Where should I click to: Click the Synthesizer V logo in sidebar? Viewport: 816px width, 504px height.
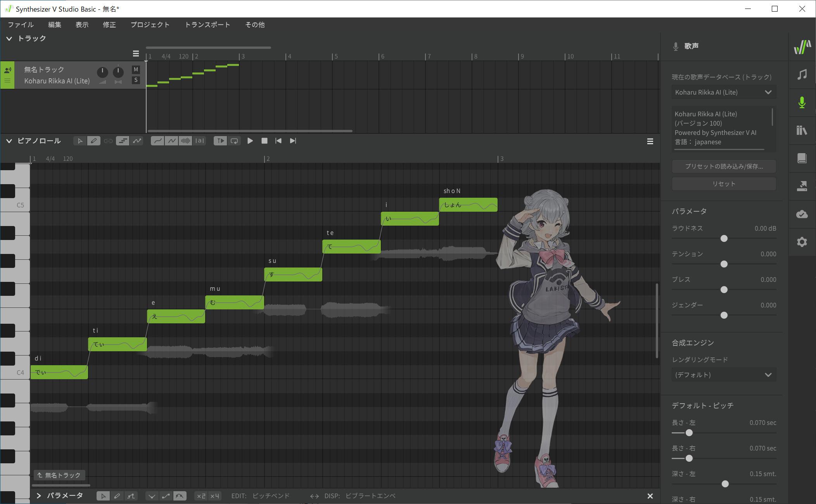coord(802,47)
